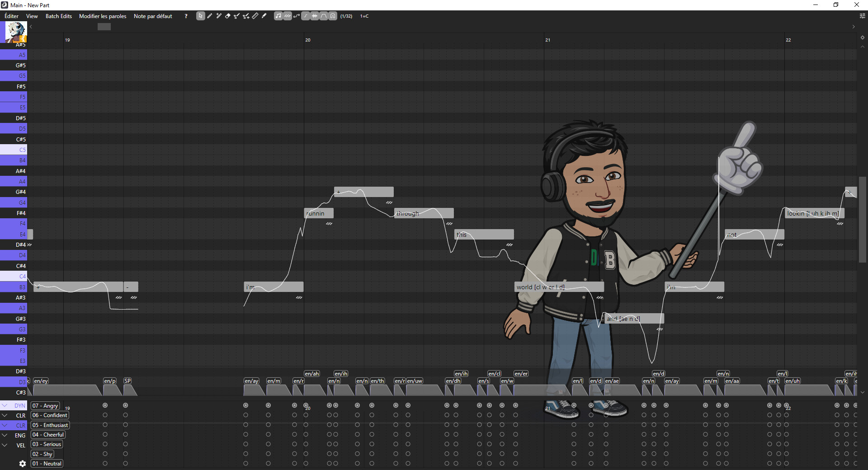The height and width of the screenshot is (470, 868).
Task: Click the singer portrait thumbnail
Action: point(16,32)
